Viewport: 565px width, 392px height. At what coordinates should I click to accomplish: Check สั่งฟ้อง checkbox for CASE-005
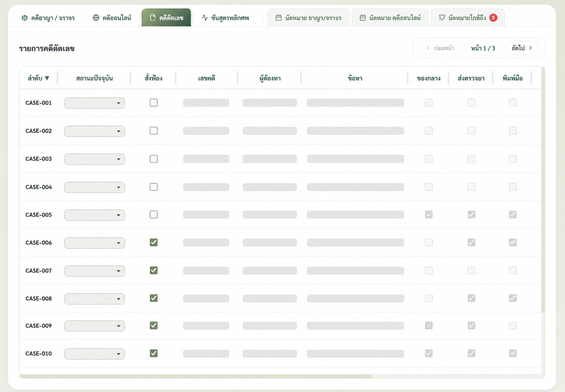point(154,215)
